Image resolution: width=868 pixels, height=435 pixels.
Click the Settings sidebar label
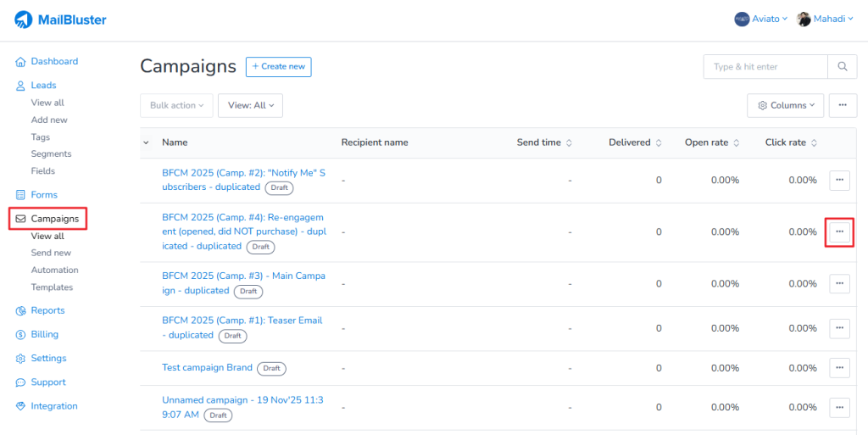click(48, 358)
